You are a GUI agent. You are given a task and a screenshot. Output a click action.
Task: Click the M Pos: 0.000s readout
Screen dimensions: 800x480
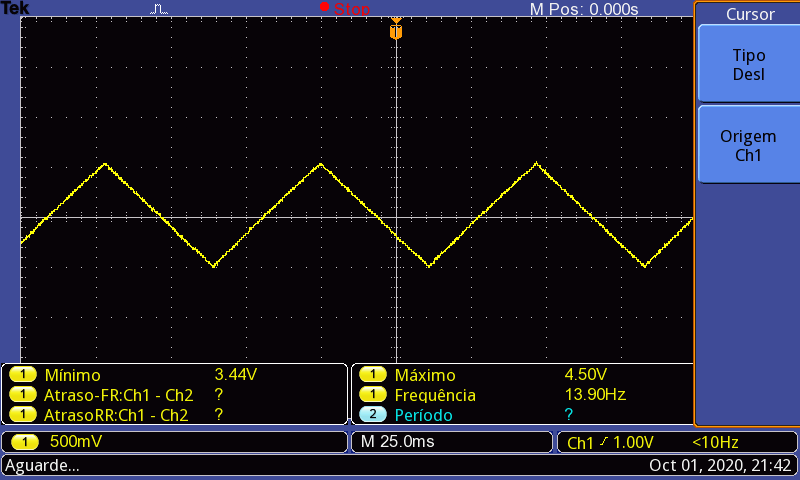(584, 9)
